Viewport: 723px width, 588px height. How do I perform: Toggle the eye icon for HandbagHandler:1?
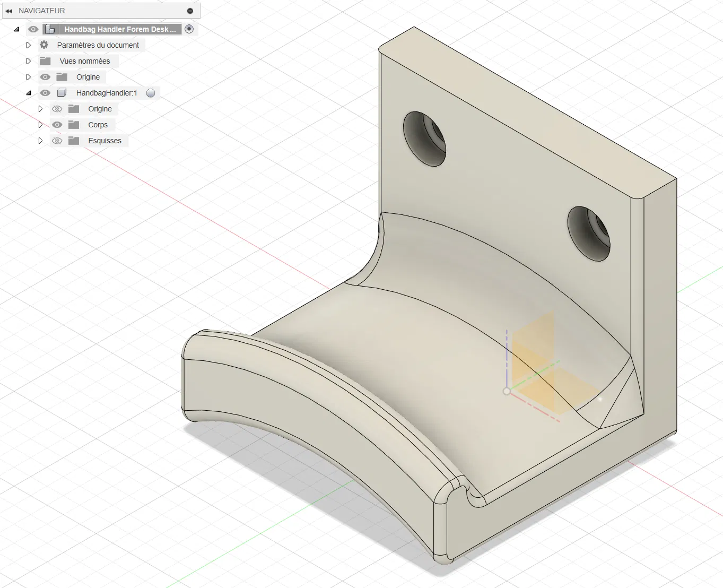[x=45, y=93]
